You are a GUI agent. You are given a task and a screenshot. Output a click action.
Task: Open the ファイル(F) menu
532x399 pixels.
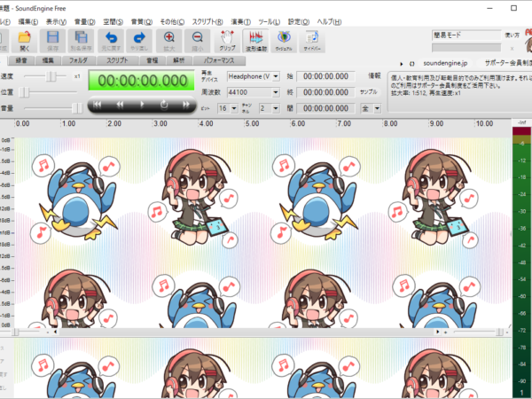[4, 22]
